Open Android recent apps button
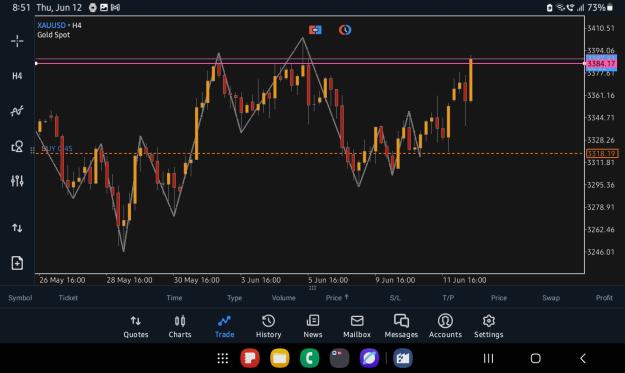The image size is (625, 373). 488,358
